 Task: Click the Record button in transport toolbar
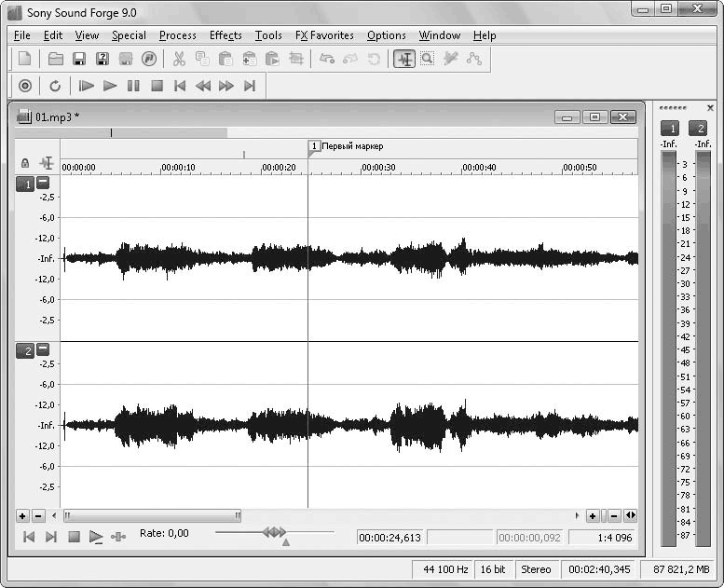tap(25, 86)
